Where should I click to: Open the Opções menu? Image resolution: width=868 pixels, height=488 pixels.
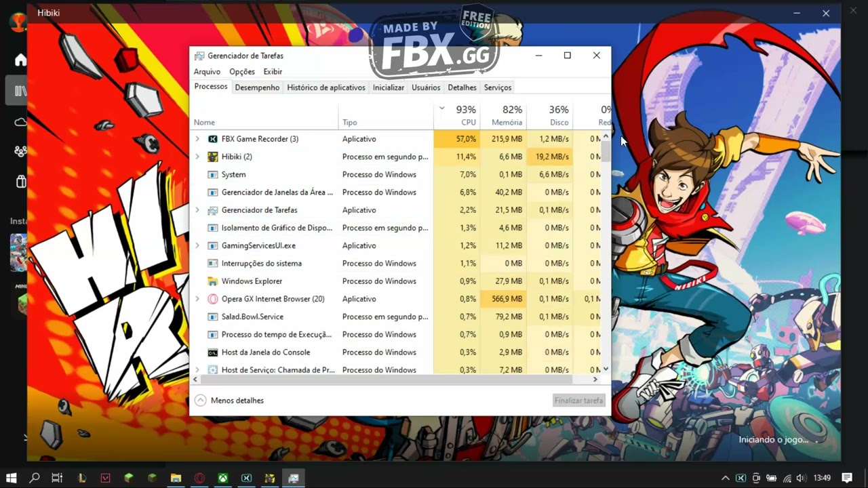point(242,72)
